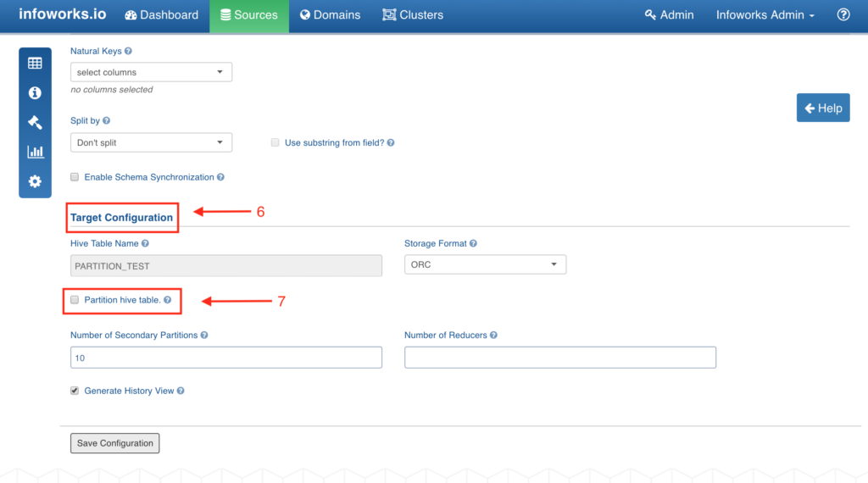Show help tooltip for Generate History View
Screen dimensions: 868x483
coord(181,391)
